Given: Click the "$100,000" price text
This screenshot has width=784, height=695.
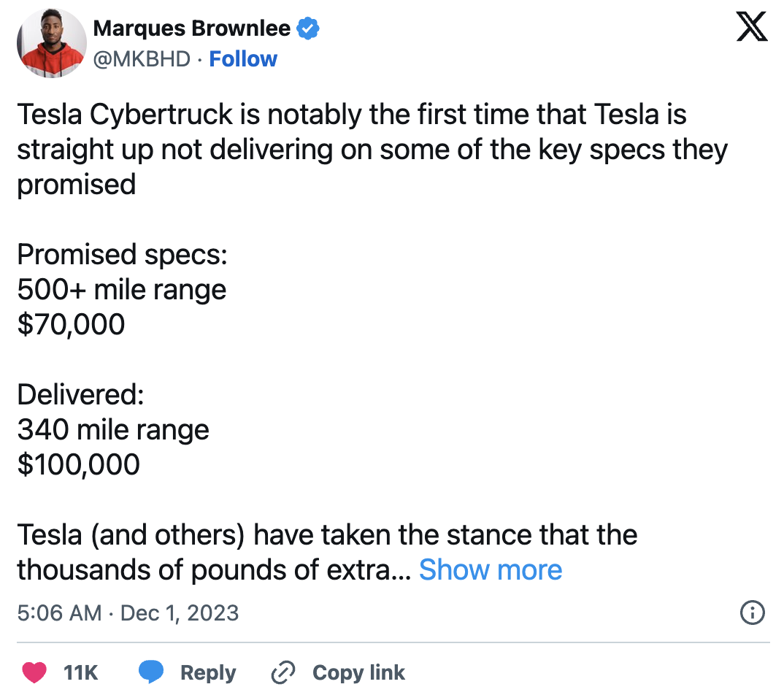Looking at the screenshot, I should tap(79, 465).
